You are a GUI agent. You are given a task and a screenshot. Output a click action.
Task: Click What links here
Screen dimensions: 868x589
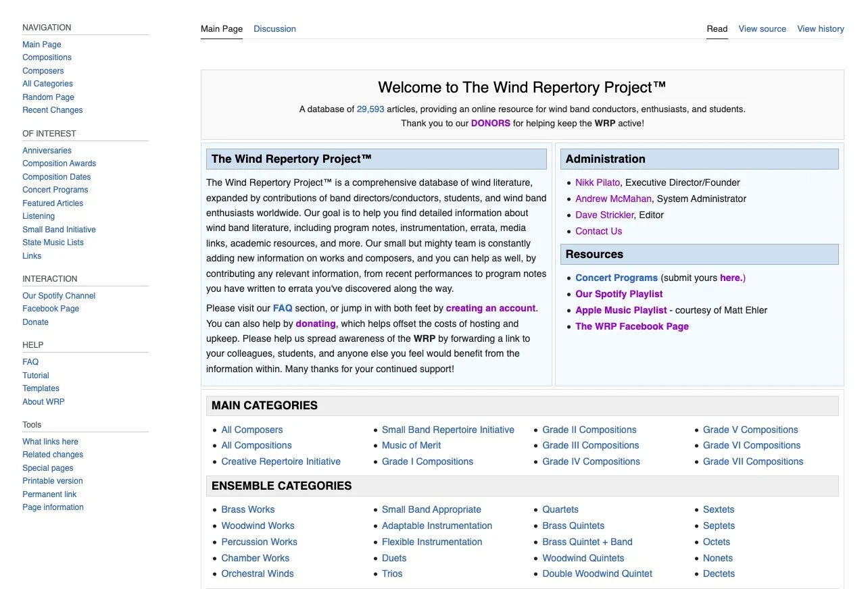[x=51, y=442]
